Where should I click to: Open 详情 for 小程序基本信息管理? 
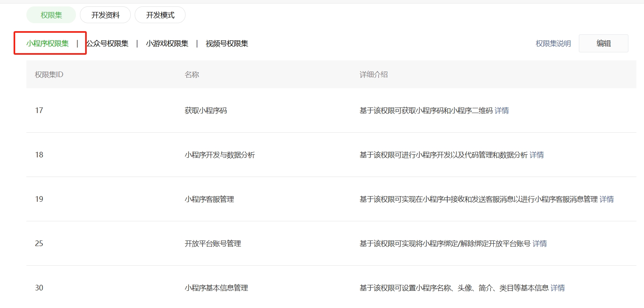point(558,288)
